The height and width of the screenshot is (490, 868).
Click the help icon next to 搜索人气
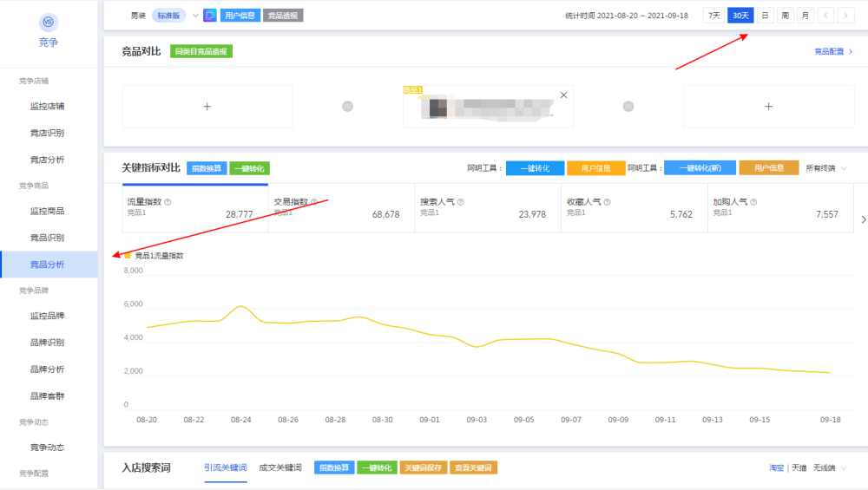(461, 202)
